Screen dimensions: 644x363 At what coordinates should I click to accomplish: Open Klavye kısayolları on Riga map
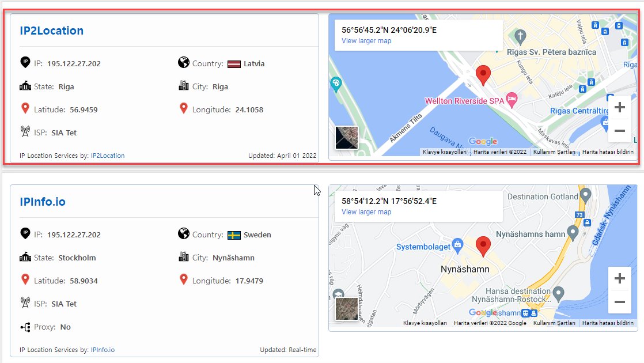coord(444,152)
